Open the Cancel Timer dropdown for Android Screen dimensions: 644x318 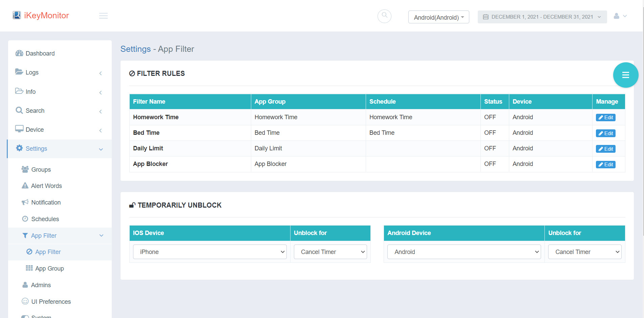585,252
